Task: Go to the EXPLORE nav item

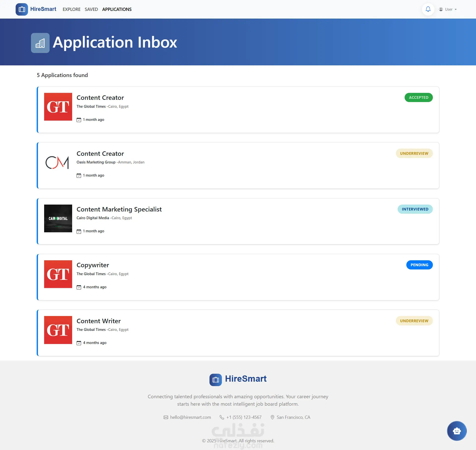Action: 71,9
